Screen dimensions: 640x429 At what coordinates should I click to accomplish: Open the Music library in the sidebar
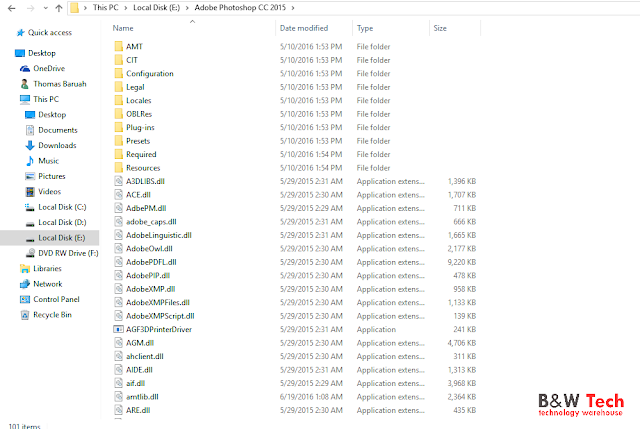(x=42, y=161)
